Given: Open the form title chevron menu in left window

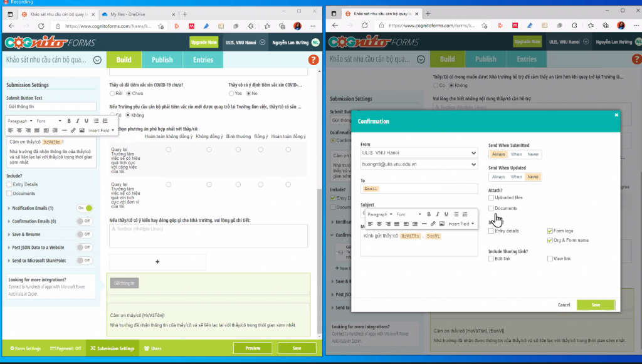Looking at the screenshot, I should pos(97,60).
